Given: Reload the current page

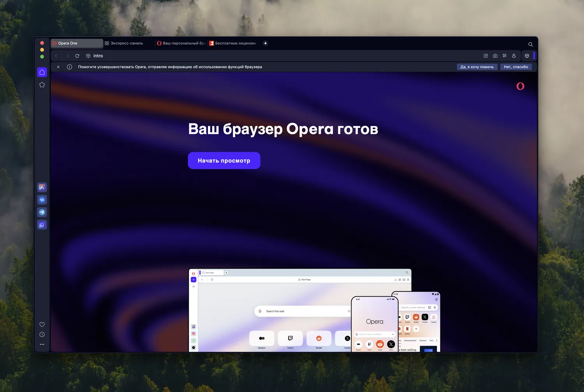Looking at the screenshot, I should click(x=77, y=56).
